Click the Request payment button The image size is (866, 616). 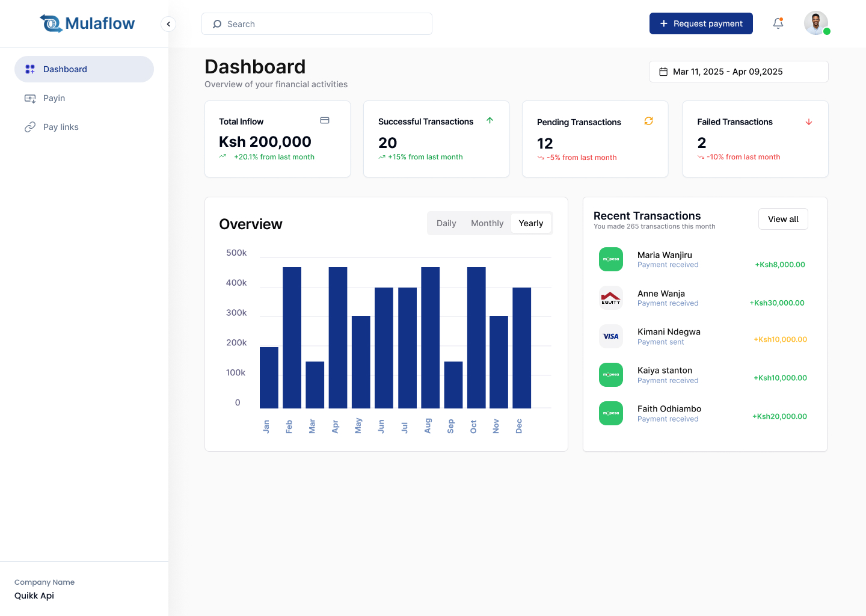pyautogui.click(x=701, y=23)
